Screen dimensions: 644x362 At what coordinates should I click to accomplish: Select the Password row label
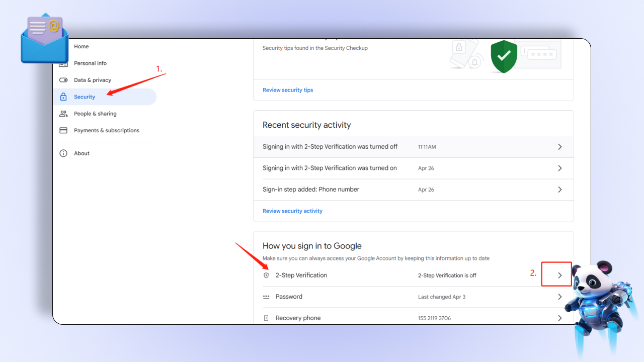(289, 297)
